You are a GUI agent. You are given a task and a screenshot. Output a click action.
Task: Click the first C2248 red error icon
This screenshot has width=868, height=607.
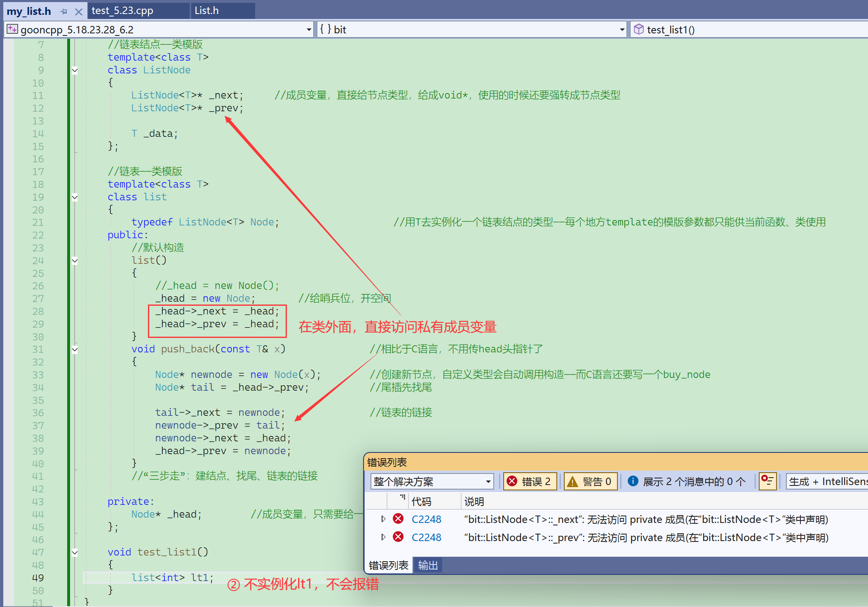[x=398, y=519]
